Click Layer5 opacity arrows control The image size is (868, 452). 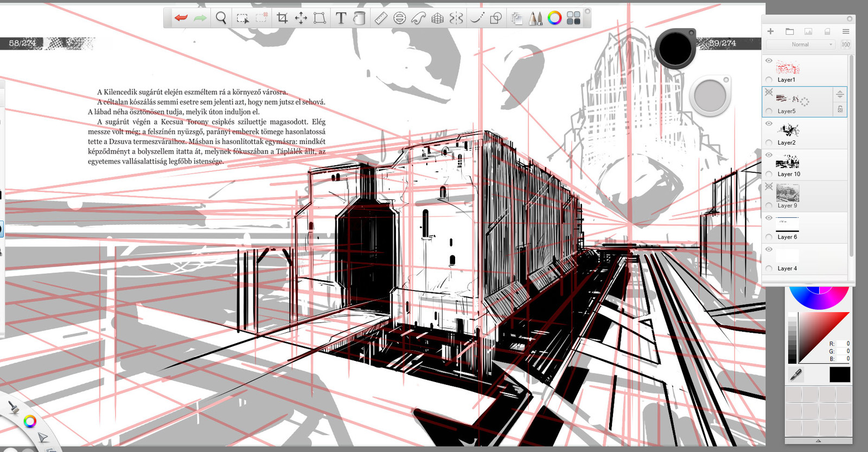(x=840, y=94)
